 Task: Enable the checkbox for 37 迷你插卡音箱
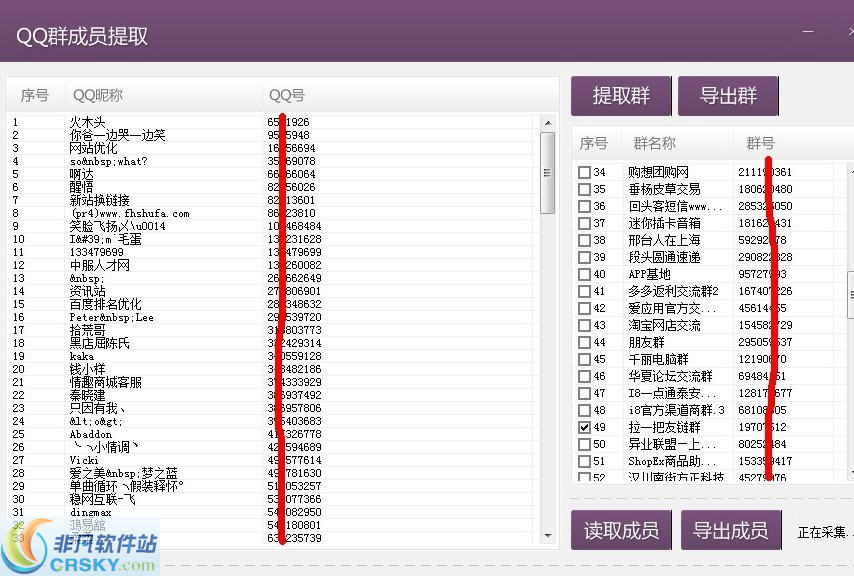(x=584, y=223)
